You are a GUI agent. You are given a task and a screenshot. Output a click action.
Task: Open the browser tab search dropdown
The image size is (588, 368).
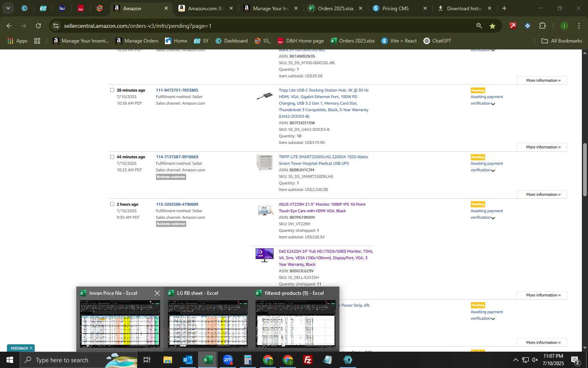[x=8, y=8]
